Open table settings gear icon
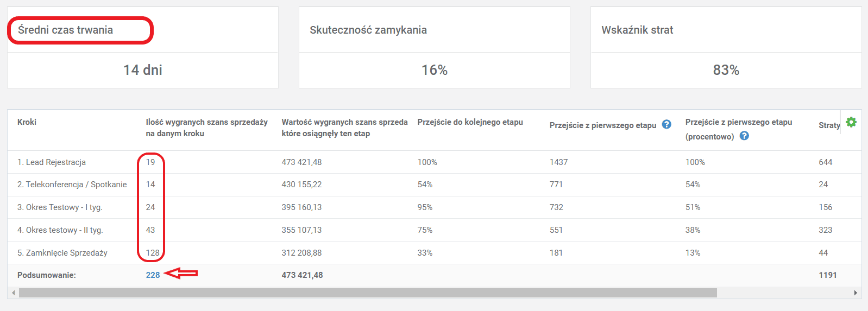Image resolution: width=868 pixels, height=311 pixels. [x=851, y=122]
